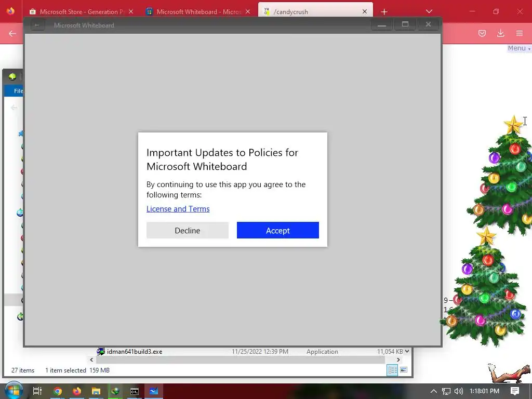Click the back arrow in the explorer window
The height and width of the screenshot is (399, 532).
(14, 108)
